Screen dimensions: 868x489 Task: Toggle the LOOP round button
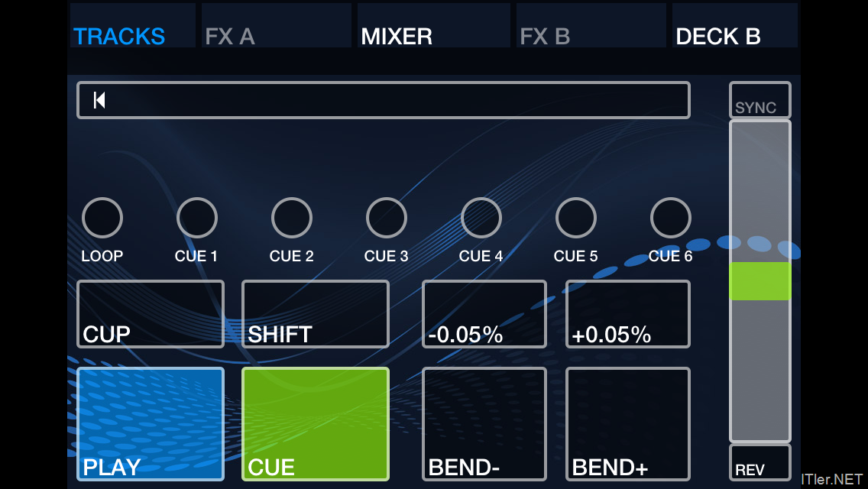pyautogui.click(x=102, y=218)
